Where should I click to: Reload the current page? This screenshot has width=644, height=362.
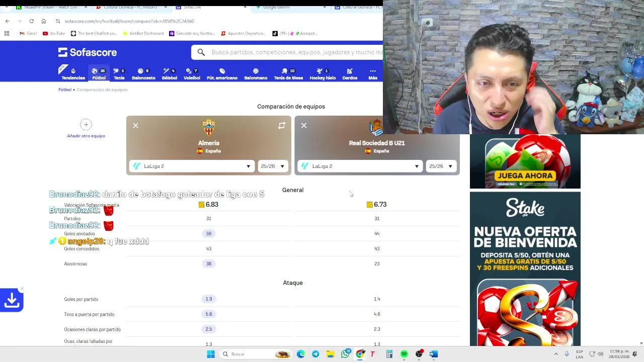(x=32, y=21)
